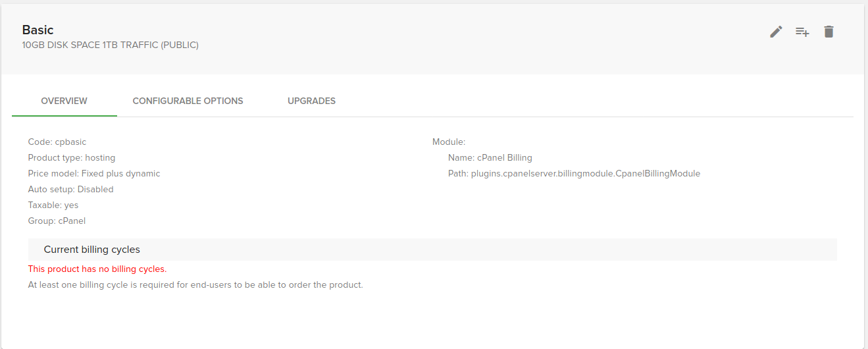The width and height of the screenshot is (868, 349).
Task: Delete the Basic product via trash icon
Action: (829, 32)
